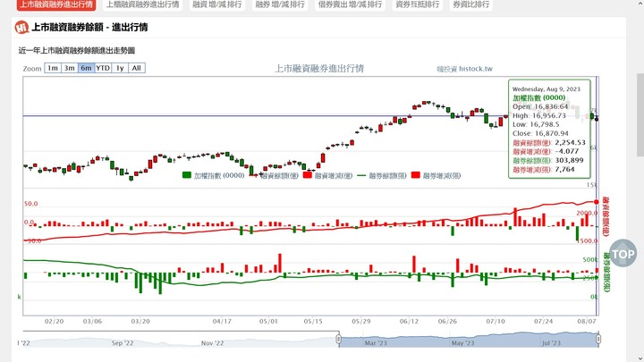
Task: Toggle the green 加權指數 (0000) legend marker
Action: tap(187, 175)
